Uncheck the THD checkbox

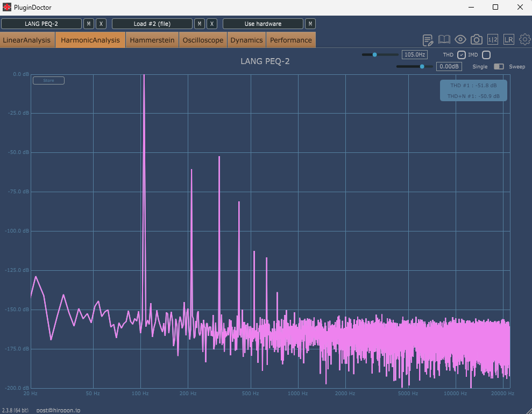tap(462, 55)
